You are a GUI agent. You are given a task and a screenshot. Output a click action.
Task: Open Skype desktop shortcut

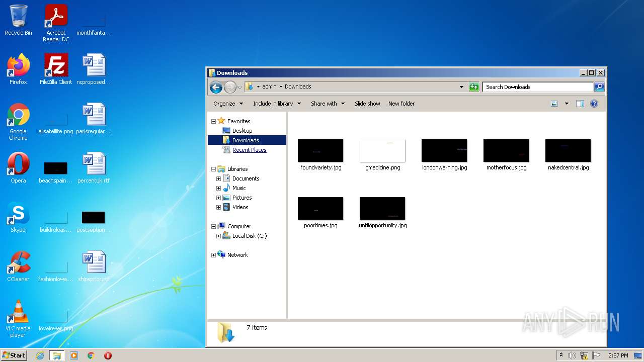coord(18,217)
